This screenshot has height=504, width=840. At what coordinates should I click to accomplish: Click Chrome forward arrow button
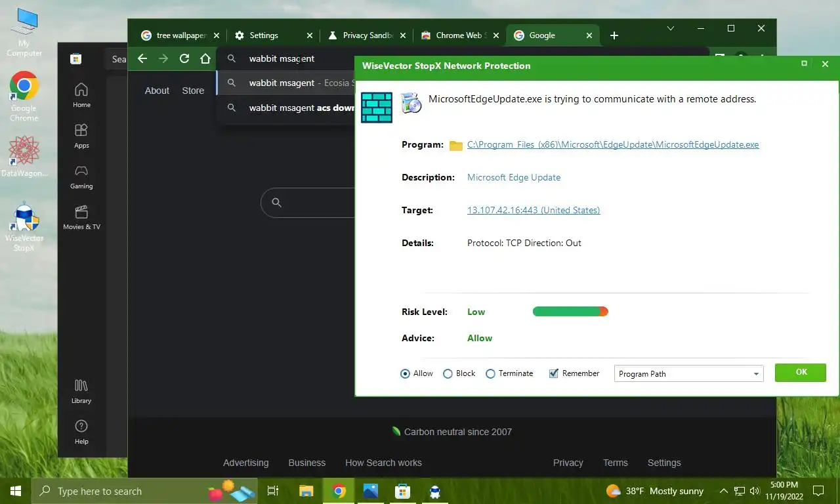coord(163,58)
